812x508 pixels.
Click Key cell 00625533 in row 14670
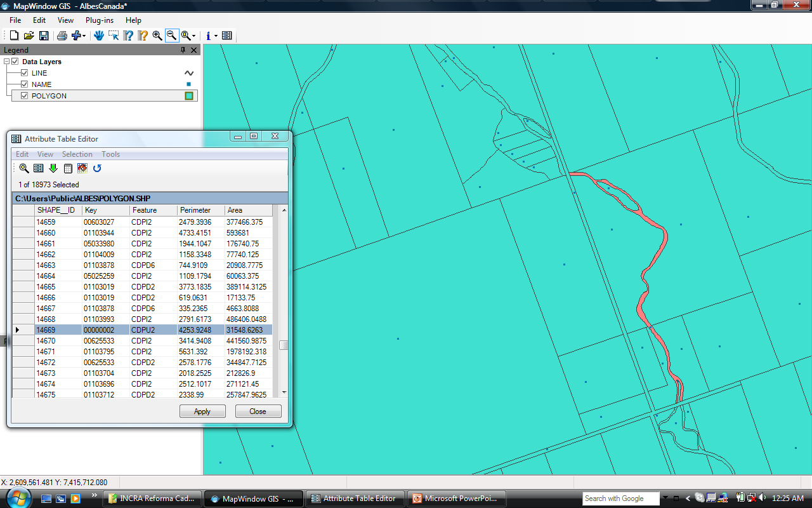pyautogui.click(x=106, y=341)
